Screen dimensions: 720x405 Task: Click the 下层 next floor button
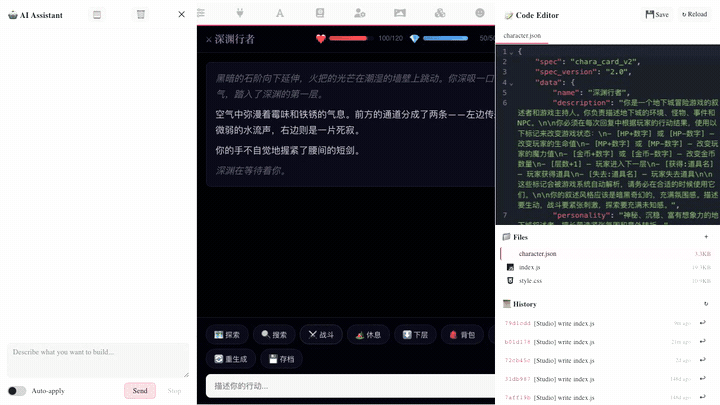(x=415, y=335)
